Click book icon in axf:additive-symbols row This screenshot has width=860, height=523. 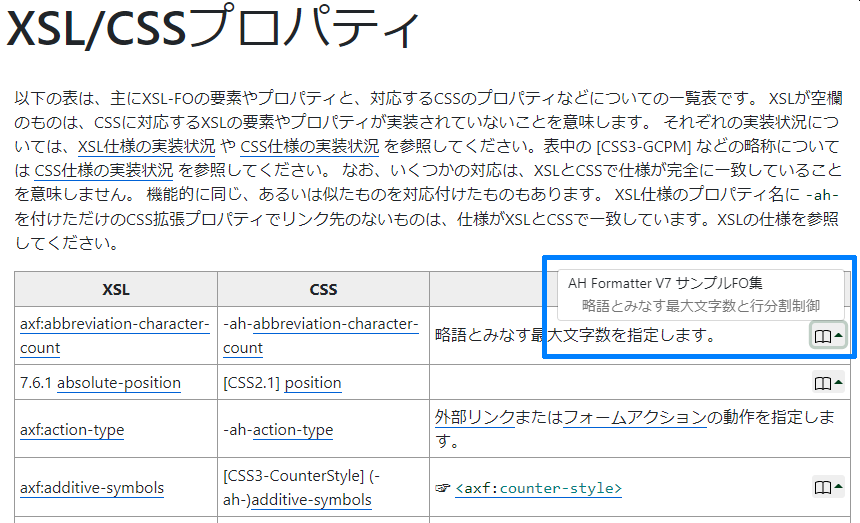[827, 488]
